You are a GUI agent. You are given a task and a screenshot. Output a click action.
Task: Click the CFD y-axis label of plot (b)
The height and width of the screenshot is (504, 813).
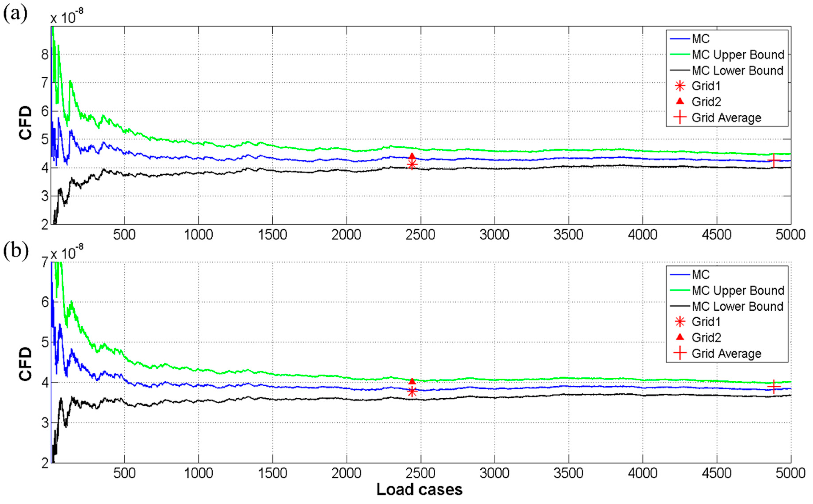pyautogui.click(x=25, y=364)
